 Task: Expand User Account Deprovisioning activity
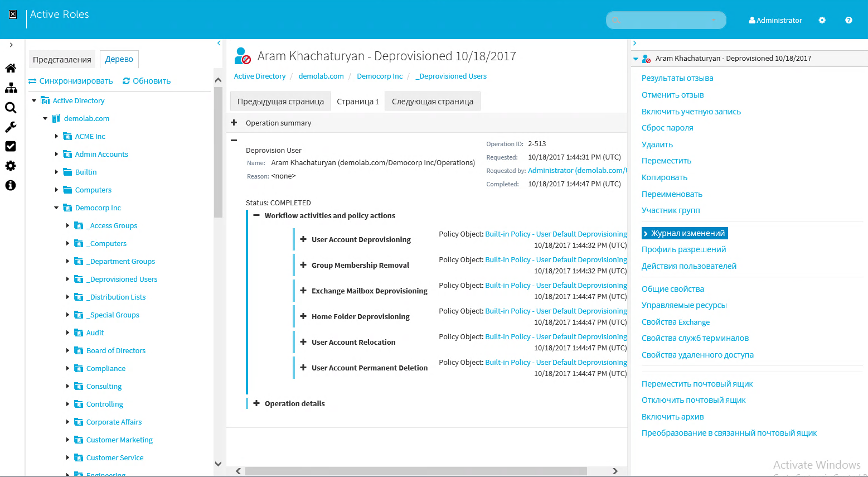[303, 239]
